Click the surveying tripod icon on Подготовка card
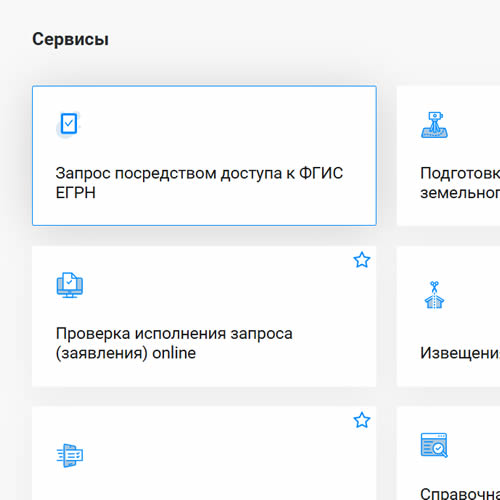This screenshot has width=500, height=500. [x=434, y=125]
